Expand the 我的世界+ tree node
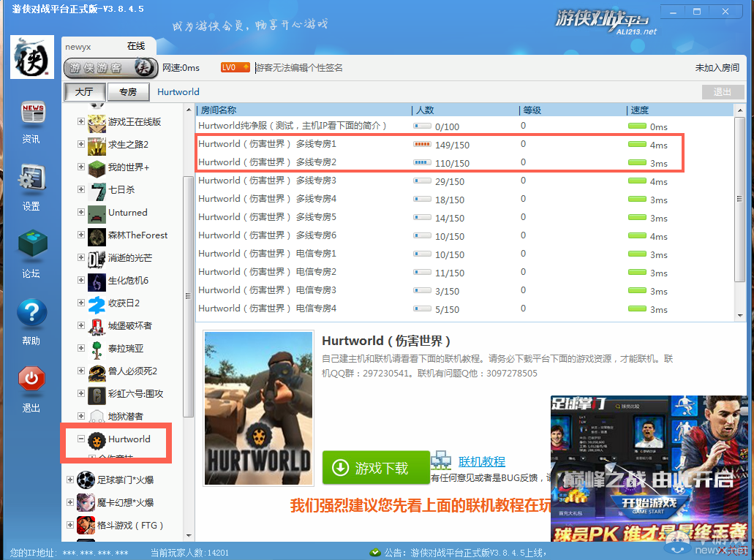The height and width of the screenshot is (560, 754). tap(80, 167)
